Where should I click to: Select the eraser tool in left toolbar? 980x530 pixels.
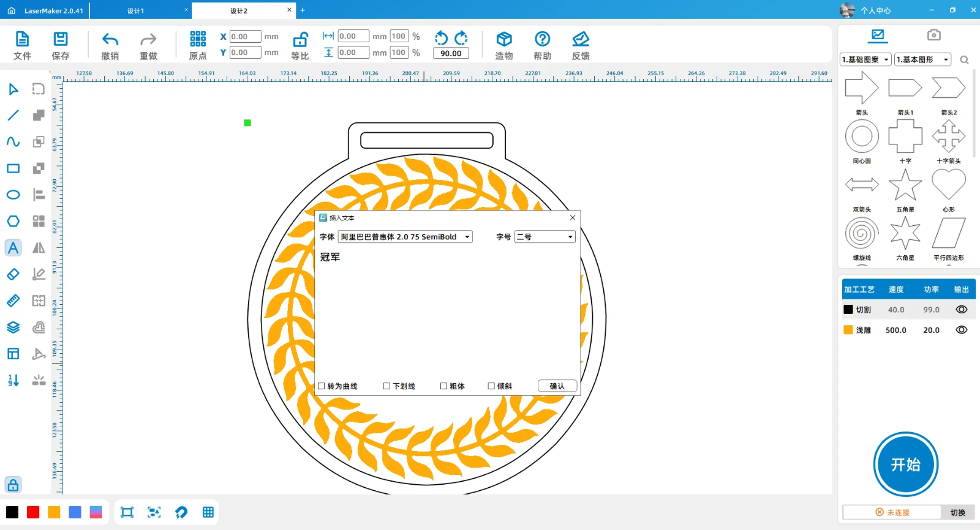(x=13, y=274)
